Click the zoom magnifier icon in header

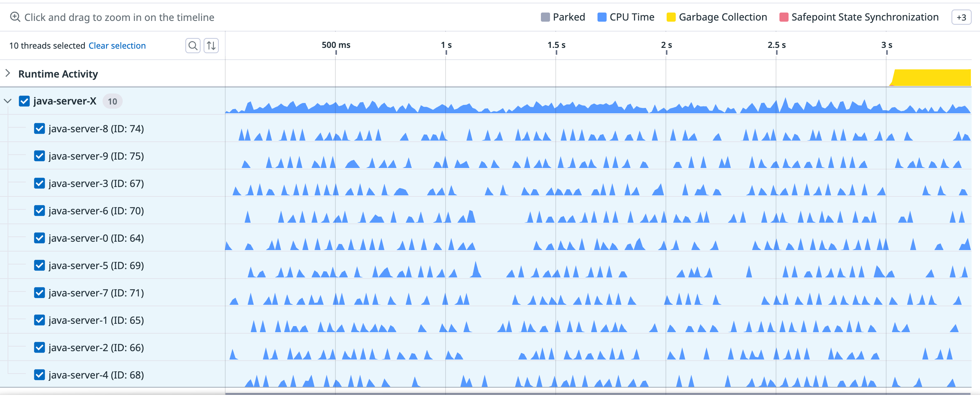click(15, 17)
